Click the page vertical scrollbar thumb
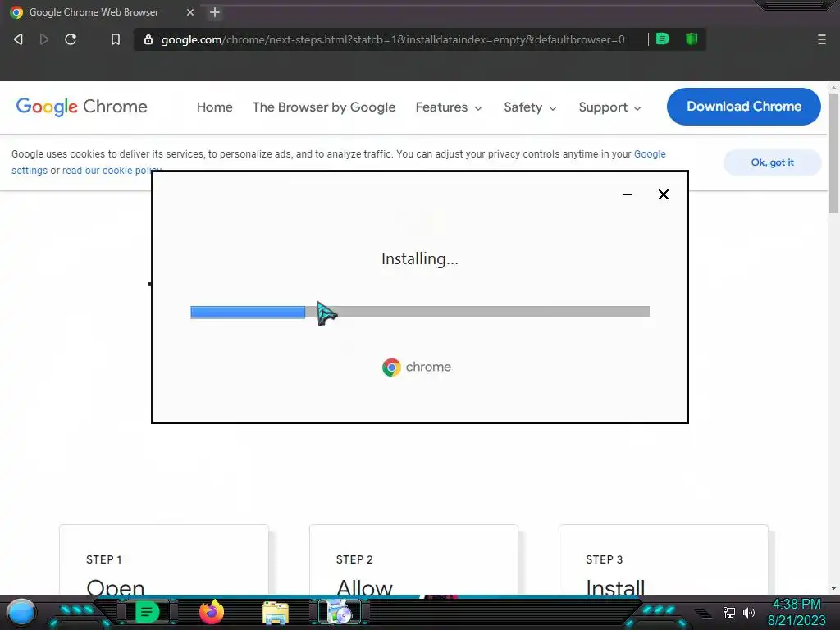The image size is (840, 630). coord(833,153)
